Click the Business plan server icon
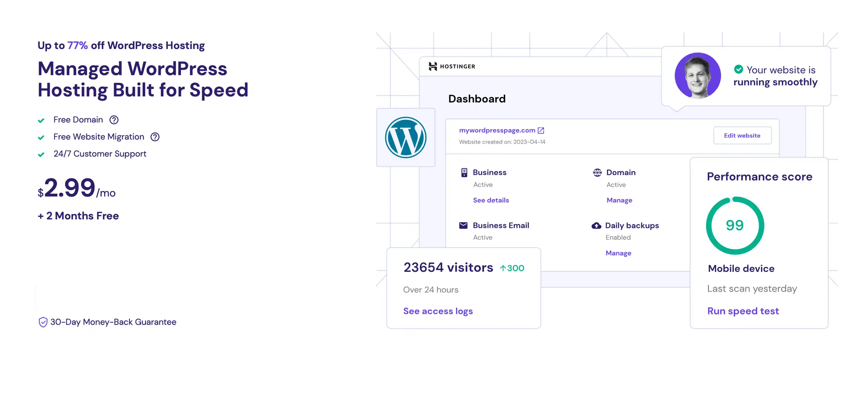This screenshot has height=401, width=868. [x=464, y=173]
